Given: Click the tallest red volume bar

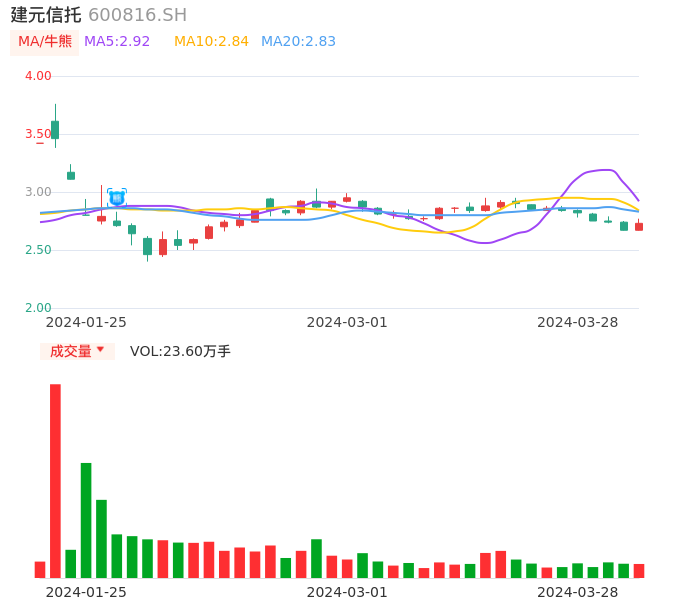Looking at the screenshot, I should 55,480.
